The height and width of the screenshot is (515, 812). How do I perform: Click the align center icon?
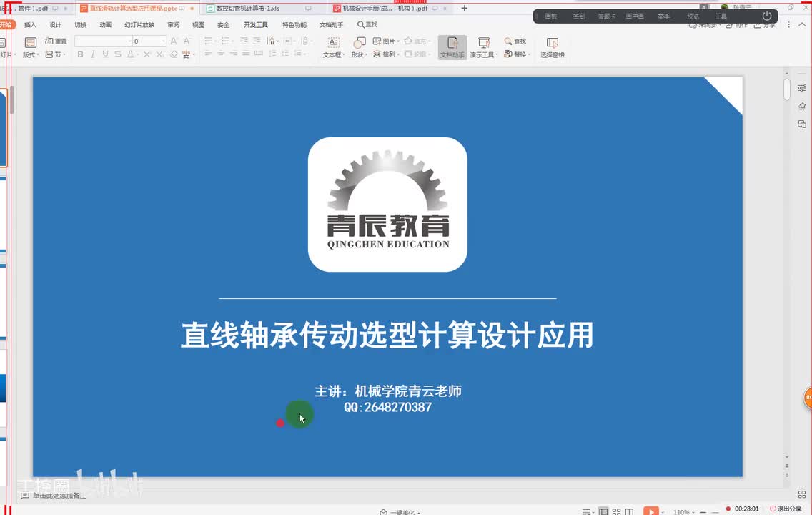(x=221, y=54)
